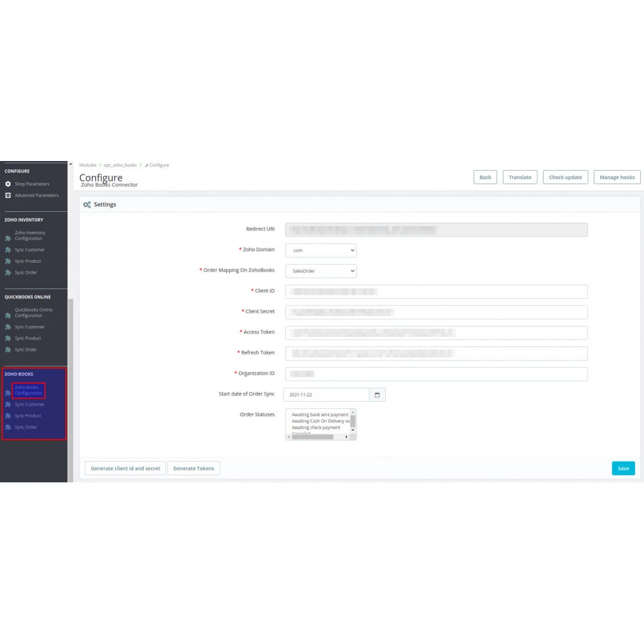Go to Modules breadcrumb link
Image resolution: width=644 pixels, height=644 pixels.
(x=88, y=165)
